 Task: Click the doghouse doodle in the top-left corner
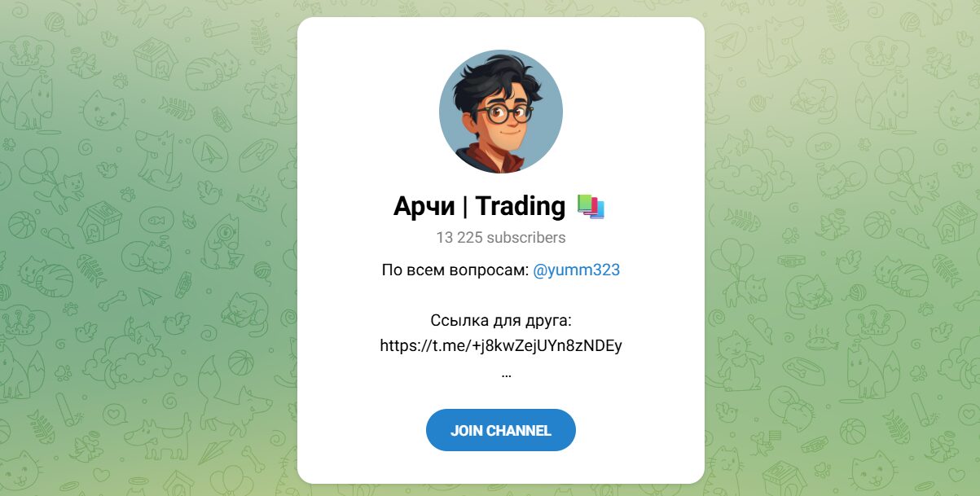[155, 57]
